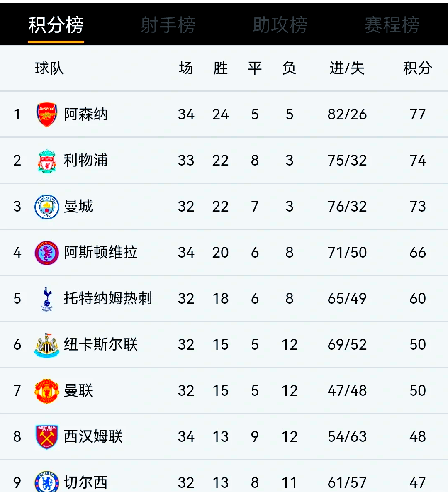Click the Manchester United crest

coord(47,391)
